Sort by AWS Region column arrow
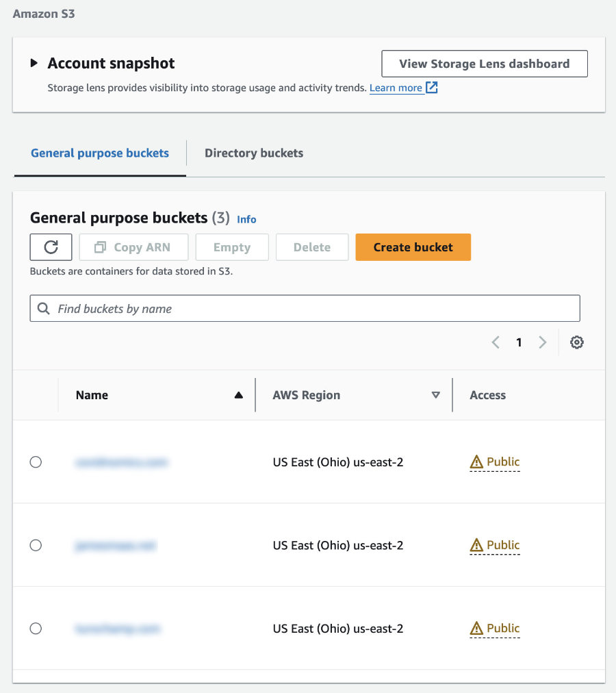The width and height of the screenshot is (616, 693). click(436, 395)
